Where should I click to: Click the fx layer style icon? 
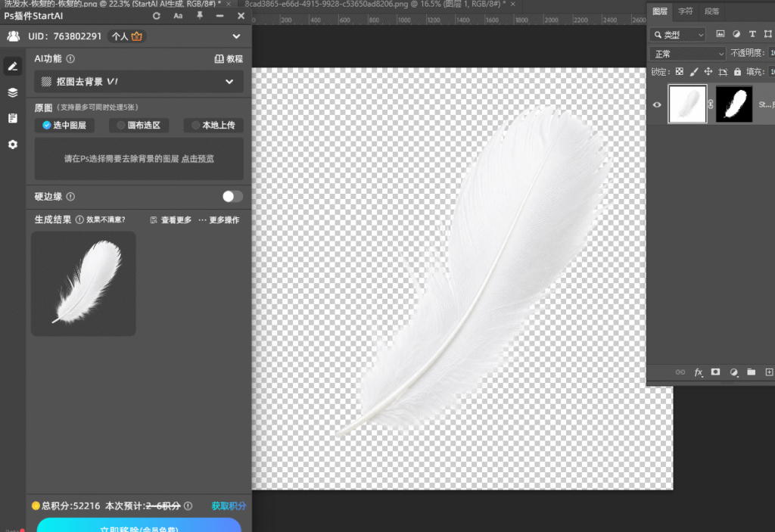tap(699, 372)
